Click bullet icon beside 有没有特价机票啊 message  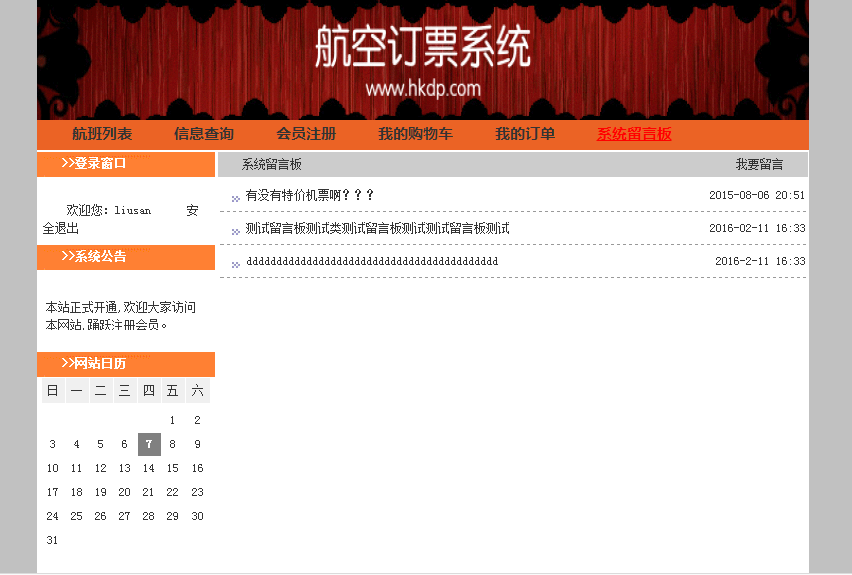point(235,198)
